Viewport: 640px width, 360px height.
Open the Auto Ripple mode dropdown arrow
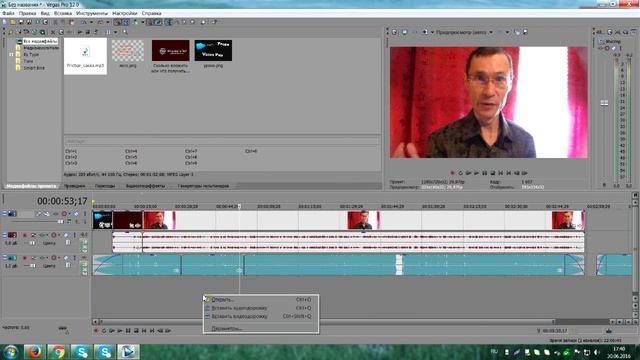click(x=143, y=22)
